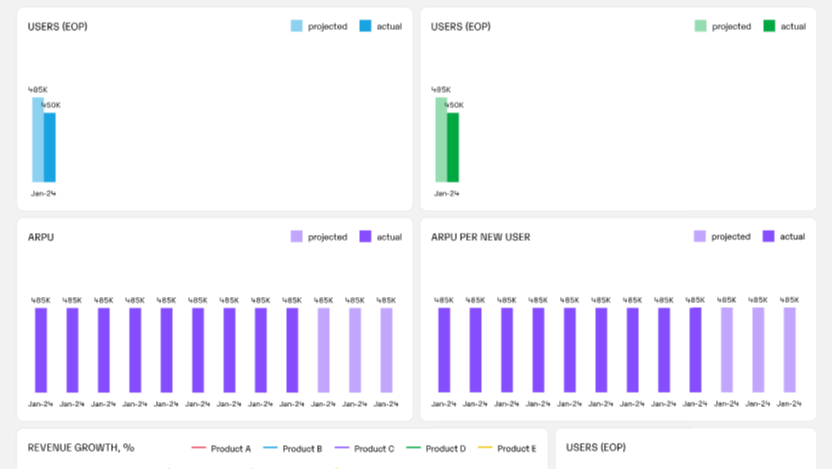Image resolution: width=835 pixels, height=469 pixels.
Task: Click the dark blue actual 450K bar
Action: pos(49,147)
